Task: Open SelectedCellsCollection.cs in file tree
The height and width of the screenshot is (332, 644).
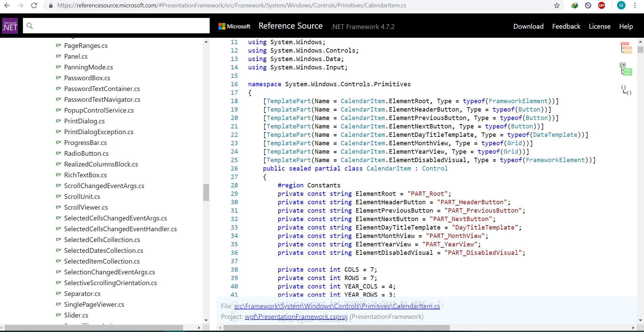Action: pos(102,240)
